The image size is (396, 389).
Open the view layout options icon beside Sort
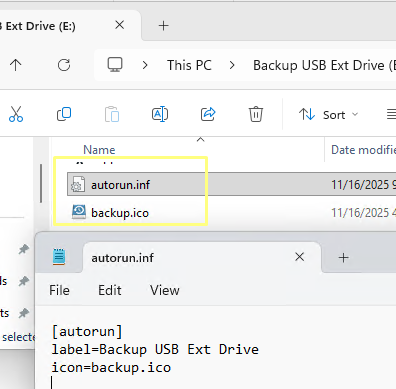[391, 115]
